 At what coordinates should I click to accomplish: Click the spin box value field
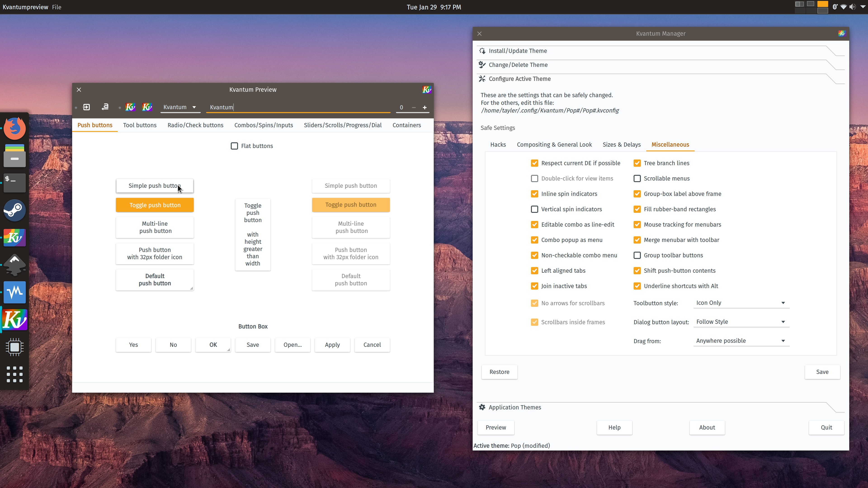(x=401, y=107)
